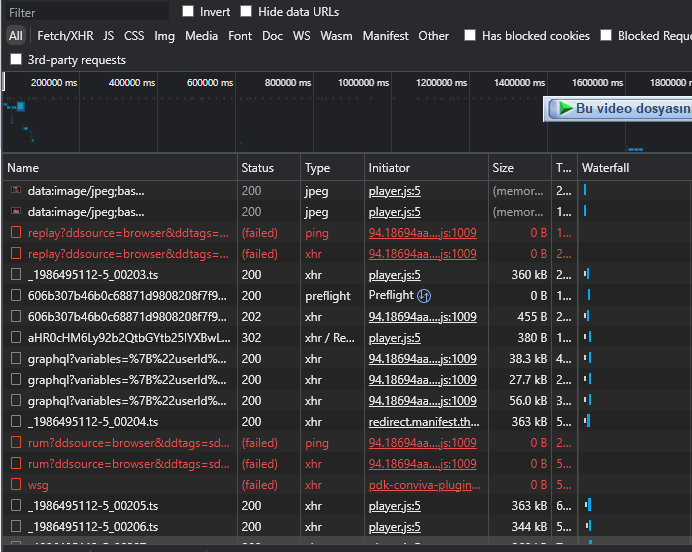Viewport: 692px width, 552px height.
Task: Click the file icon for _1986495112-5_00206.ts
Action: pos(15,527)
